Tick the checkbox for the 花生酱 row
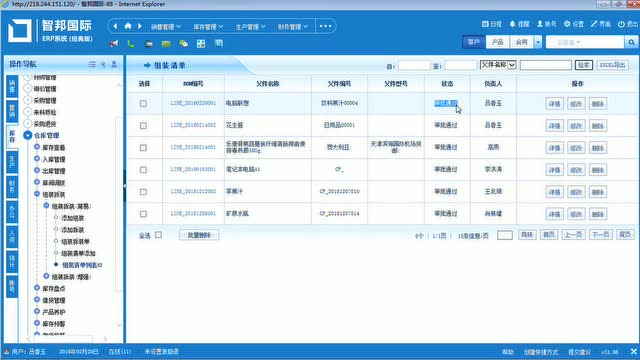Screen dimensions: 640x360 [143, 126]
